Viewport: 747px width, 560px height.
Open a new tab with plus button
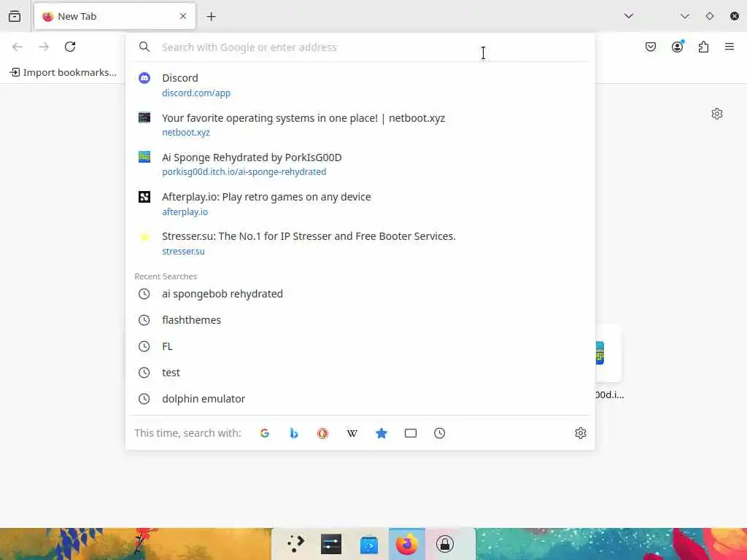[x=211, y=17]
